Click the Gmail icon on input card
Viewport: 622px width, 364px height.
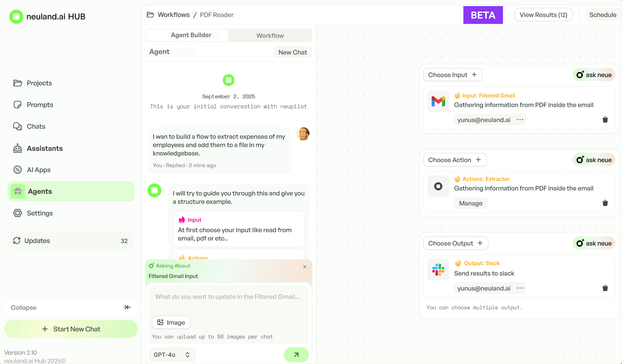438,101
